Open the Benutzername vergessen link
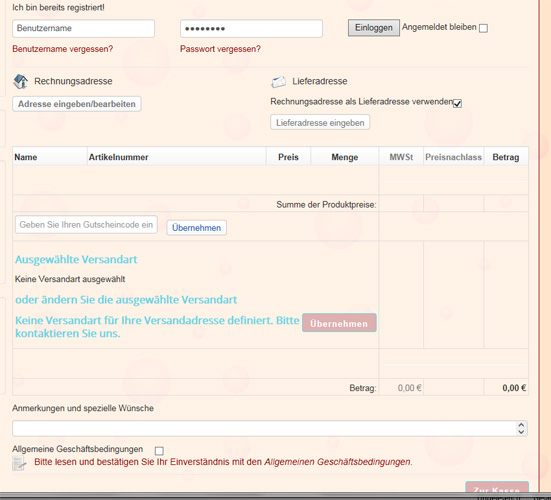The image size is (551, 500). click(63, 49)
